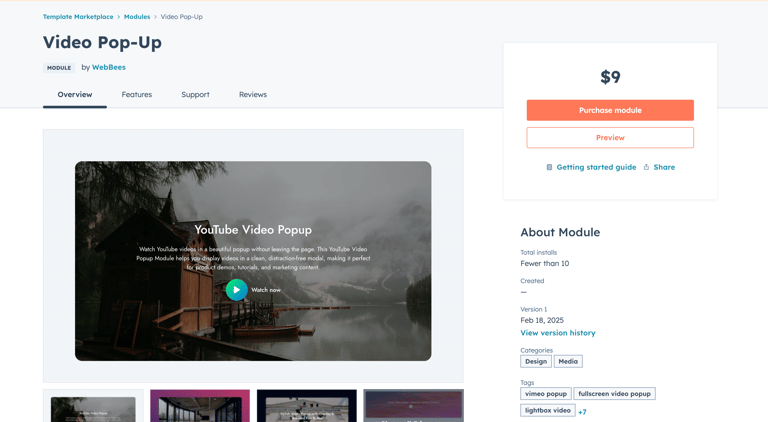Open the Reviews tab
768x422 pixels.
[x=253, y=94]
